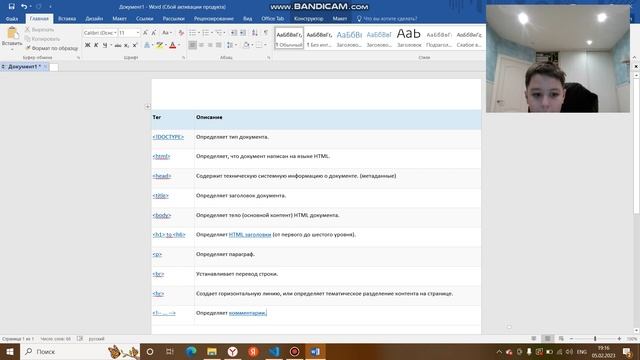This screenshot has height=360, width=640.
Task: Click the red font color A button
Action: tap(173, 45)
